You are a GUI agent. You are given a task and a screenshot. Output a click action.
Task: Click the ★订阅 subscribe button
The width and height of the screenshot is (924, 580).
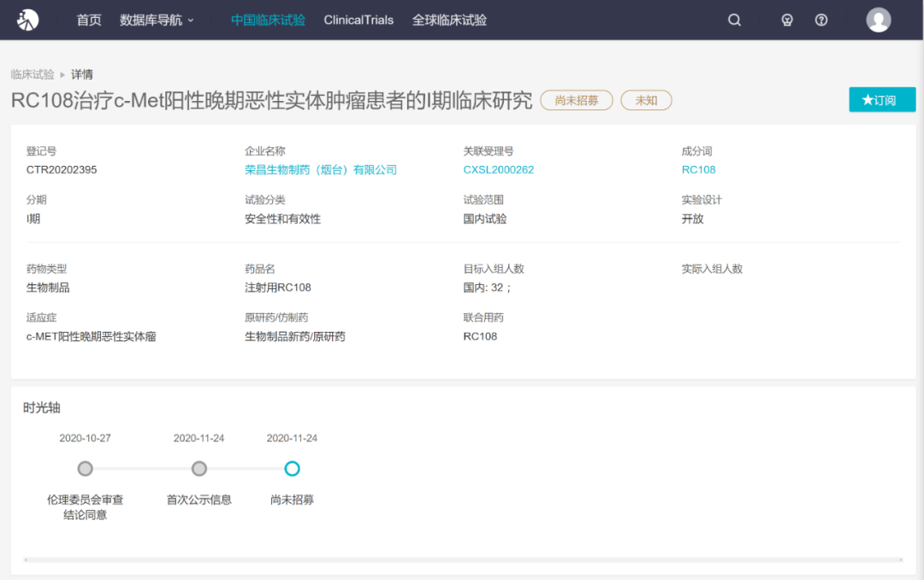(882, 99)
